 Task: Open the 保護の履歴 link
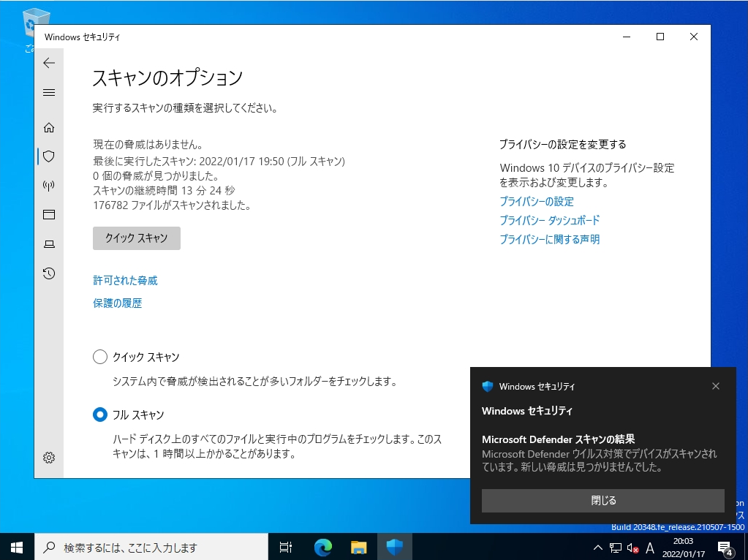117,303
